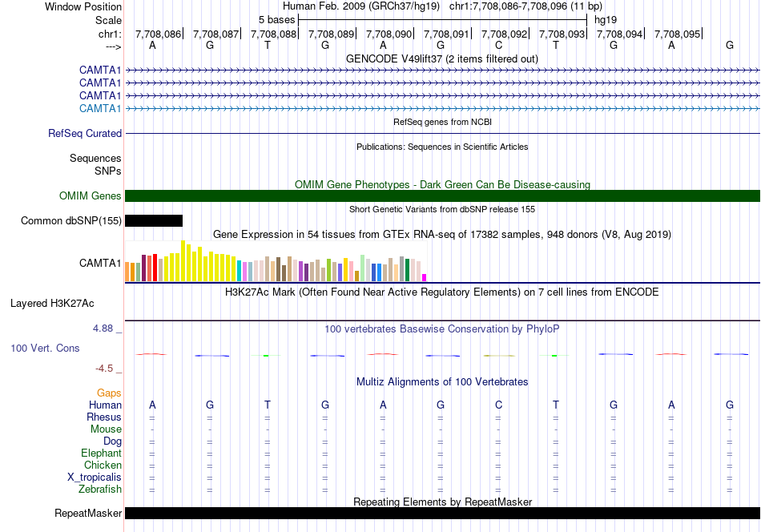This screenshot has height=532, width=761.
Task: Click 'RefSeq genes from NCBI' track title
Action: click(x=442, y=122)
